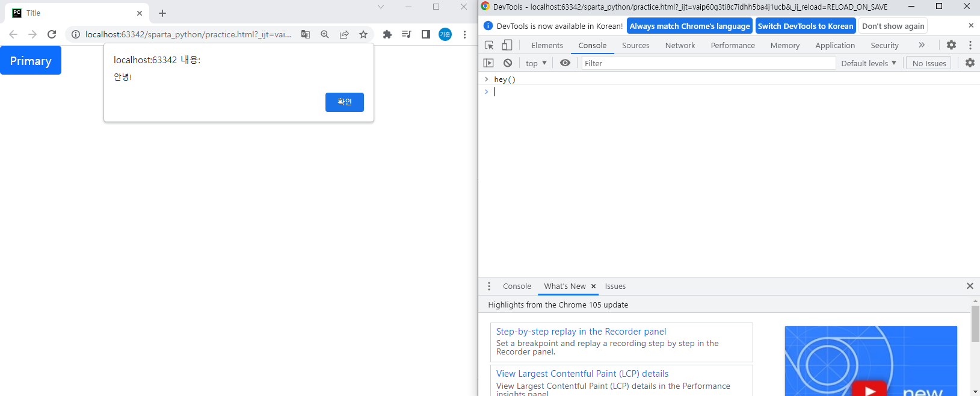The image size is (980, 396).
Task: Toggle the console sidebar
Action: click(x=489, y=63)
